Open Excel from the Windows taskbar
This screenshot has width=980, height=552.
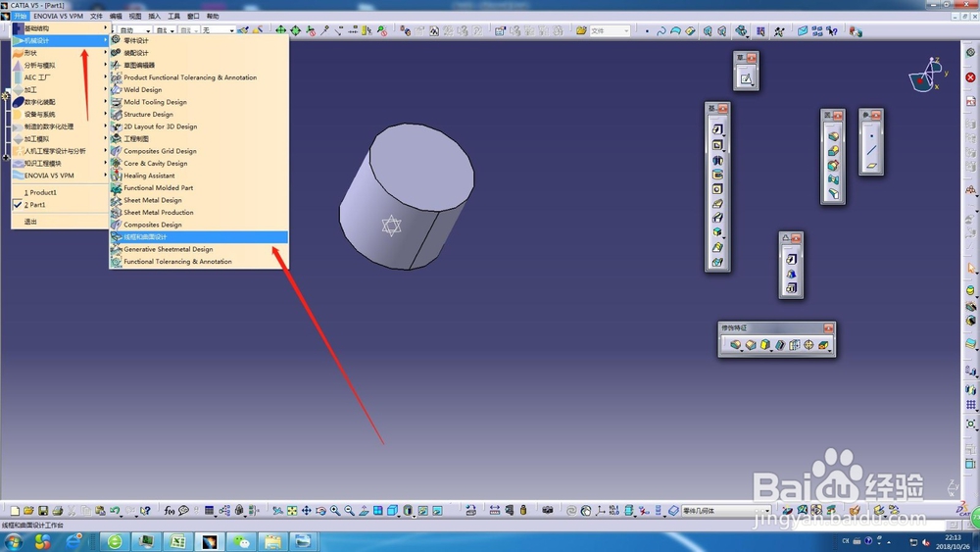178,541
